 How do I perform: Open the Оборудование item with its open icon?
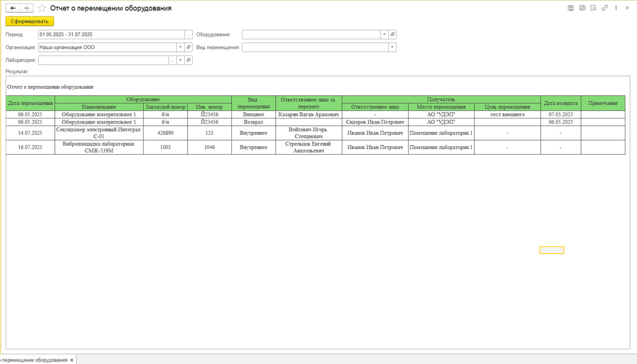[x=393, y=34]
